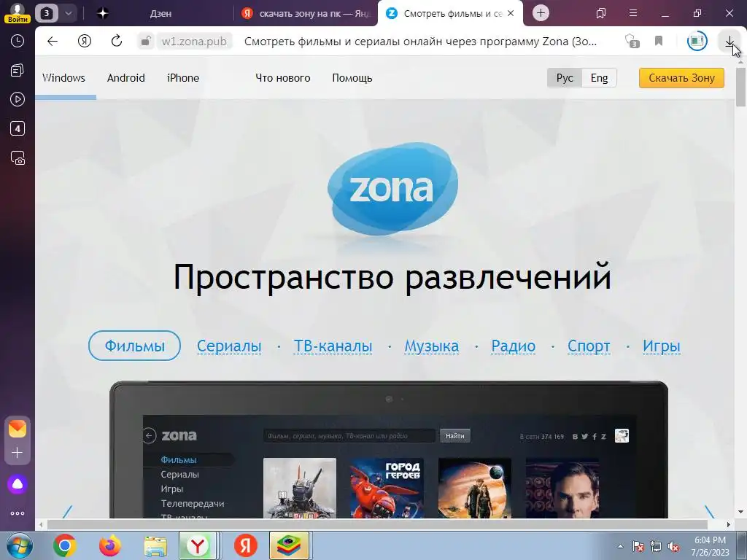Open the browser history clock icon in sidebar

point(18,41)
